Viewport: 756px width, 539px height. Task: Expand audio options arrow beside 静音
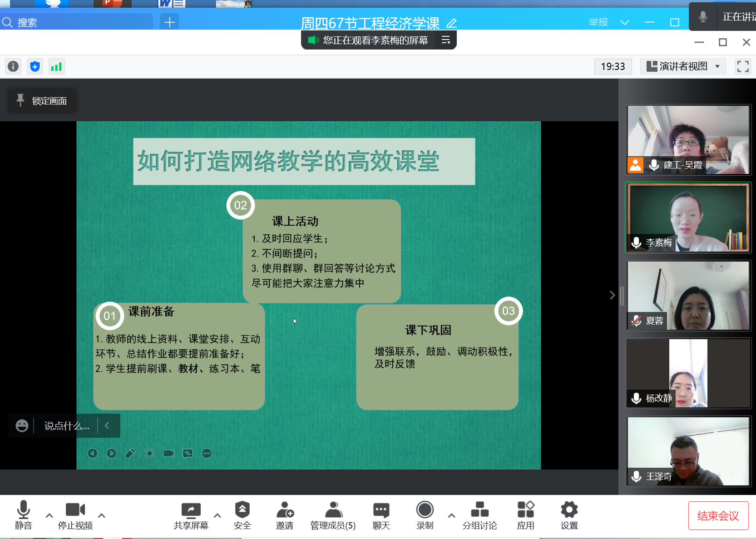(x=49, y=515)
